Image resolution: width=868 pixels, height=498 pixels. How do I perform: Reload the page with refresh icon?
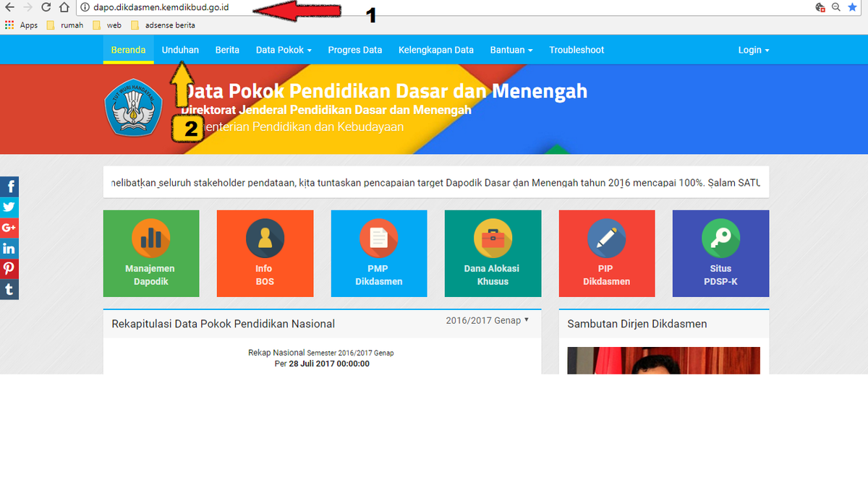pyautogui.click(x=46, y=7)
